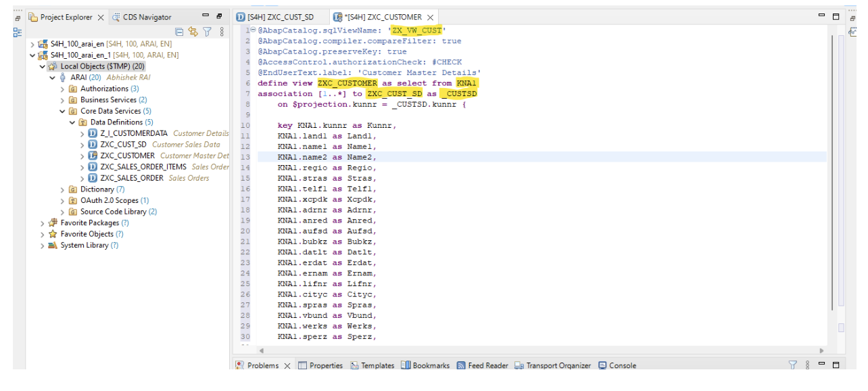Open the Feed Reader view tab
The height and width of the screenshot is (391, 868).
click(483, 365)
